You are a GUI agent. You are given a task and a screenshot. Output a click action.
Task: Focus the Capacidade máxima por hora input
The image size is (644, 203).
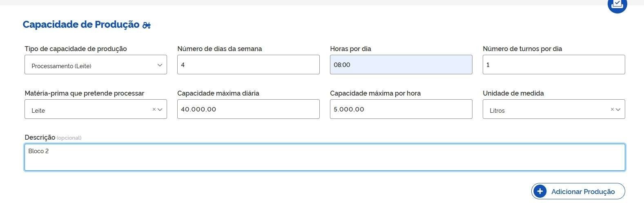(401, 109)
